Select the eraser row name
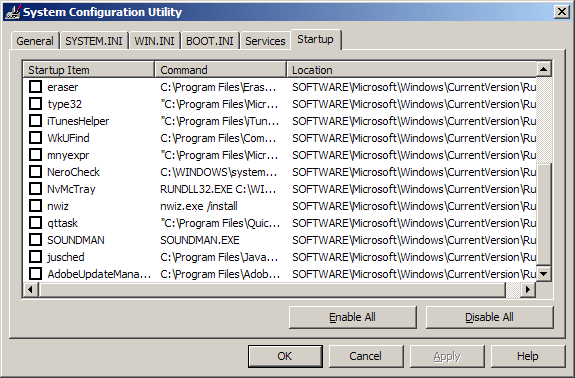This screenshot has height=378, width=575. 63,87
